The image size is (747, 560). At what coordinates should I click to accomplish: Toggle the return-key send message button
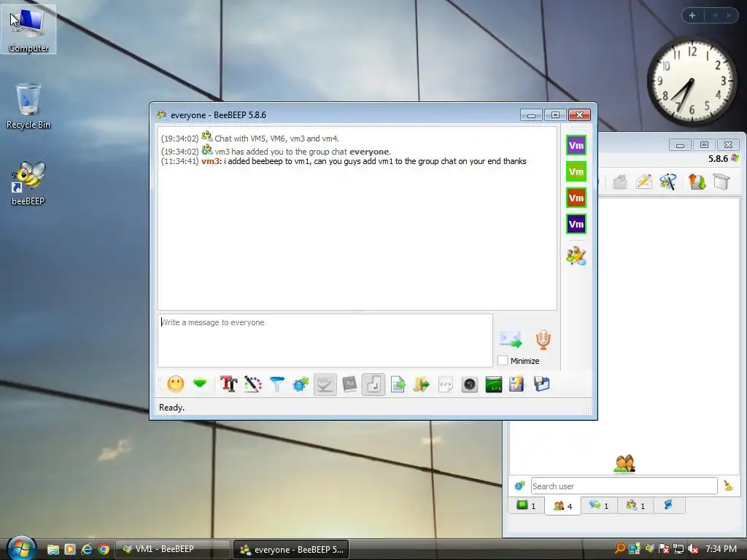point(373,384)
